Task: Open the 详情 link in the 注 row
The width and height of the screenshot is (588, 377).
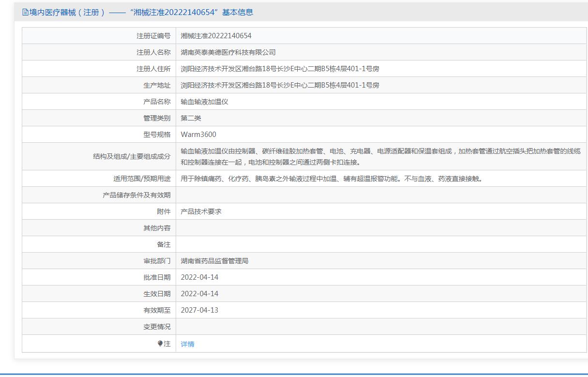Action: (x=187, y=344)
